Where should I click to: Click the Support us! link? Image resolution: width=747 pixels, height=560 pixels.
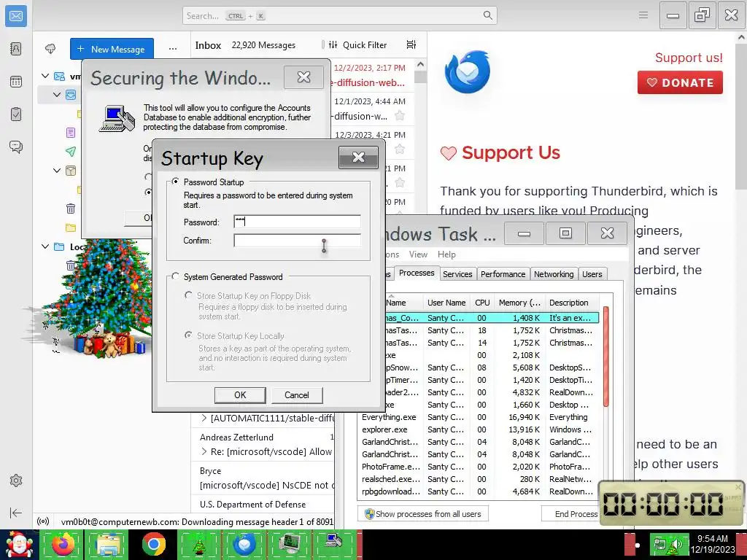[x=689, y=58]
